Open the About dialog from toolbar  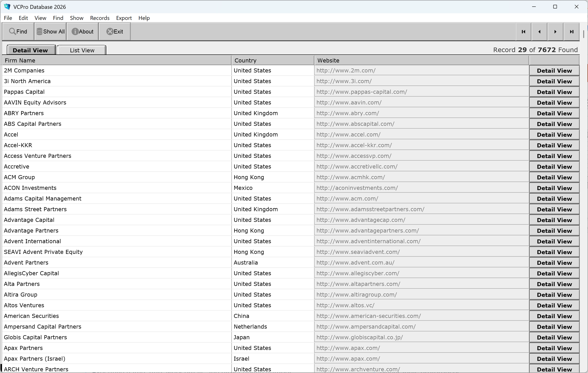coord(83,31)
